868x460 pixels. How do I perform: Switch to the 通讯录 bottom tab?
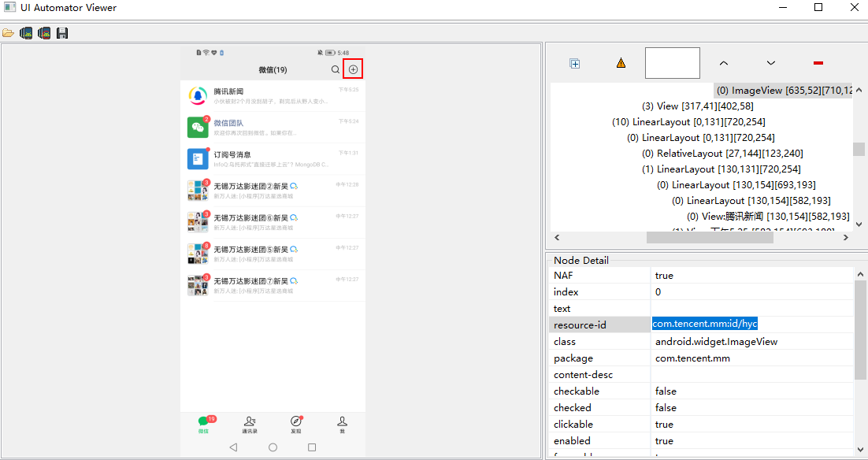click(x=250, y=425)
